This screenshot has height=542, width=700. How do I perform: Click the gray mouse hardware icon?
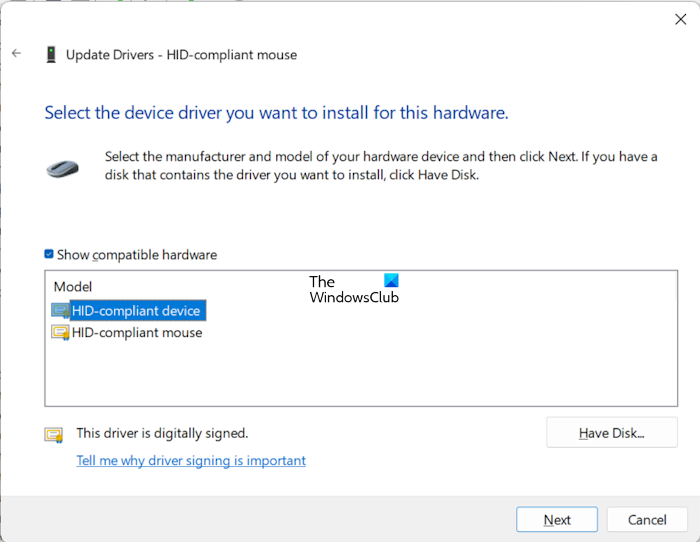tap(68, 168)
